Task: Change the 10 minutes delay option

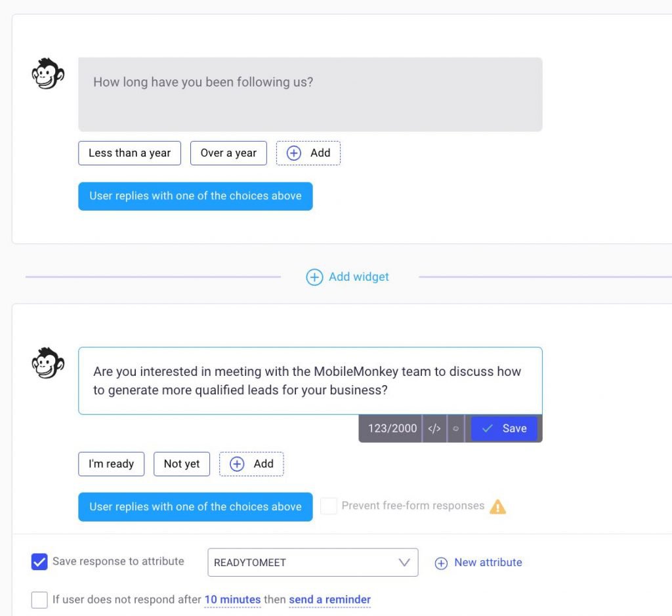Action: (x=233, y=600)
